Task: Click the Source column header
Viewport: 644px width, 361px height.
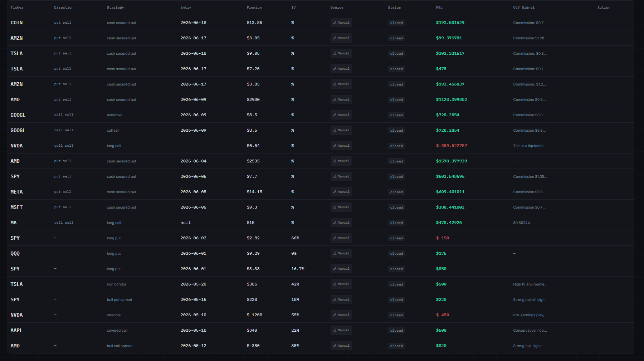Action: point(337,8)
